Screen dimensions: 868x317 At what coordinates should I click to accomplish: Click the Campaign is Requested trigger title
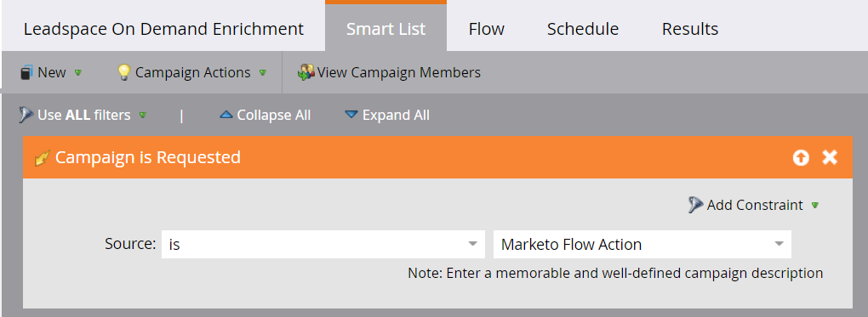click(x=148, y=158)
